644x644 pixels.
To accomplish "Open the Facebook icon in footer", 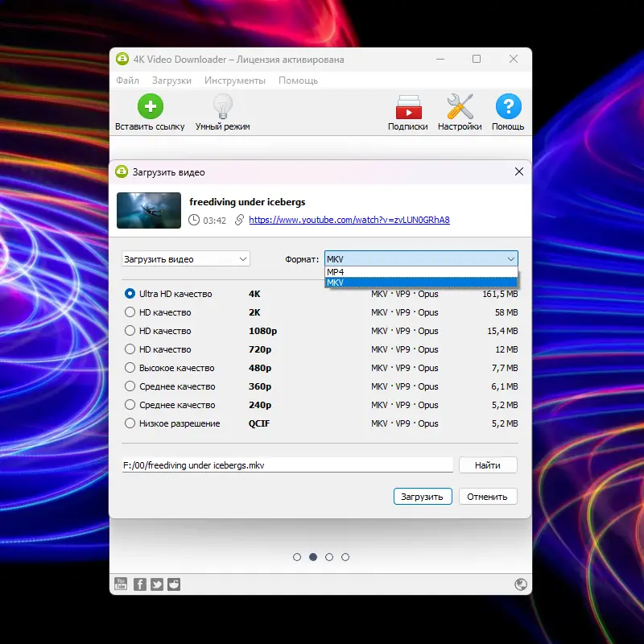I will tap(139, 584).
